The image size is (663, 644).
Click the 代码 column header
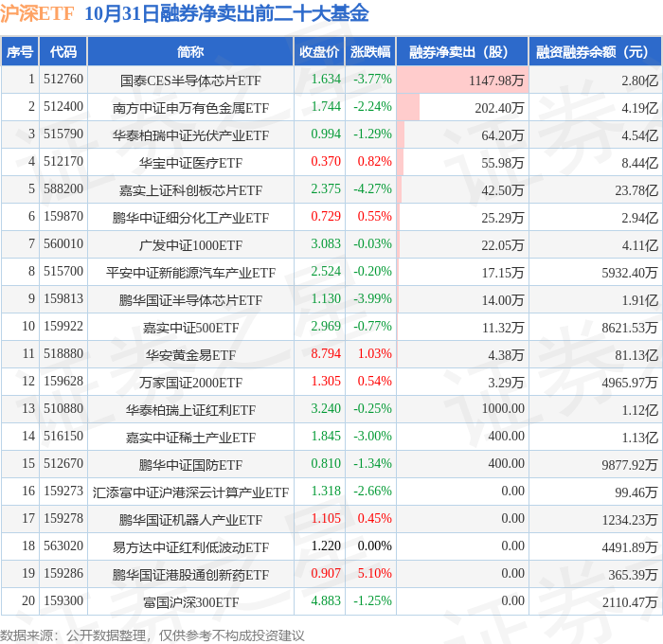(63, 51)
